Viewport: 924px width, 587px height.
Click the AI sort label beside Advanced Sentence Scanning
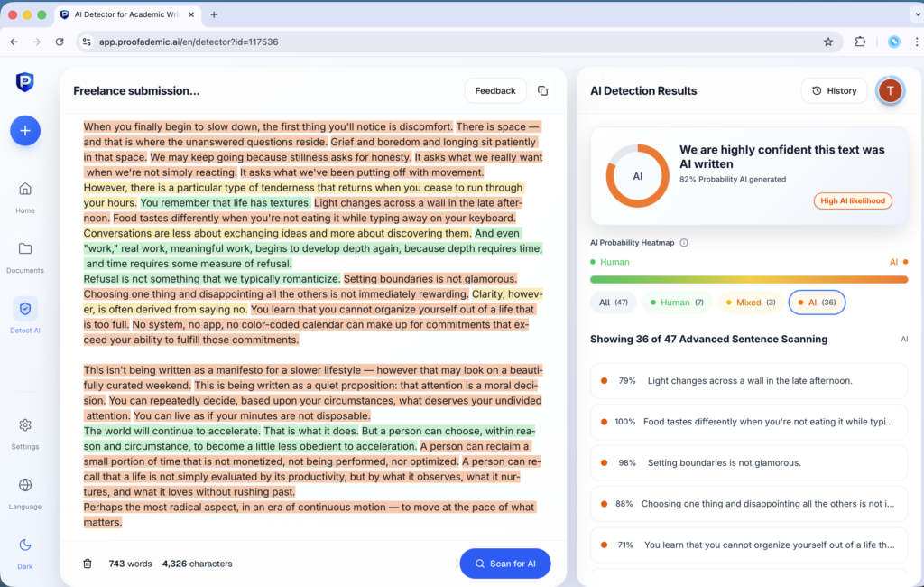pyautogui.click(x=904, y=340)
